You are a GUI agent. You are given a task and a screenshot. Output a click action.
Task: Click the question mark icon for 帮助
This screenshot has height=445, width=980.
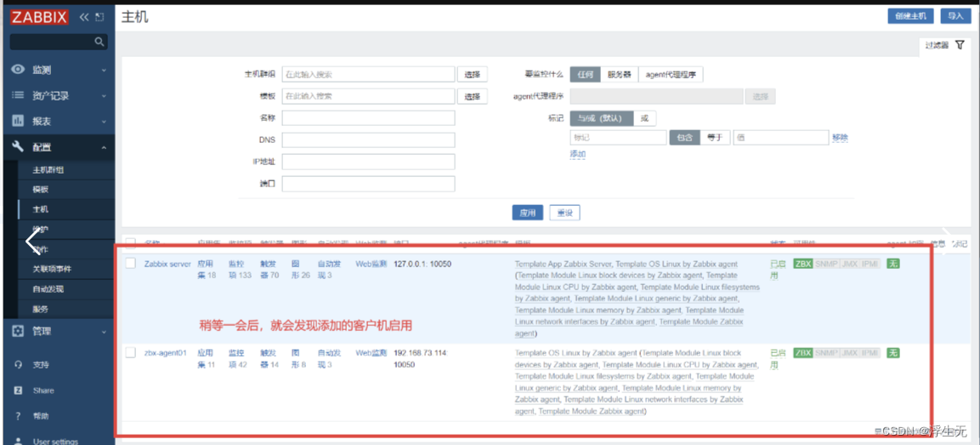(x=19, y=415)
